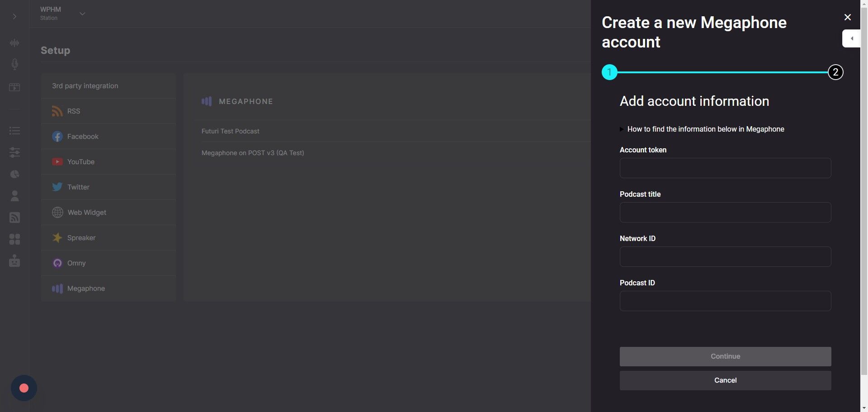Open the grid apps icon in sidebar
Screen dimensions: 868x412
tap(14, 239)
